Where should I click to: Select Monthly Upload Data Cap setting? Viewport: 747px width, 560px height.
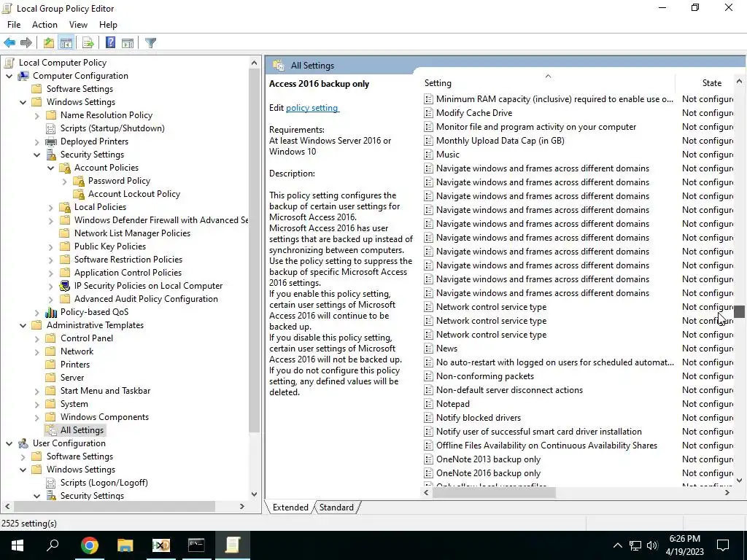(x=500, y=141)
